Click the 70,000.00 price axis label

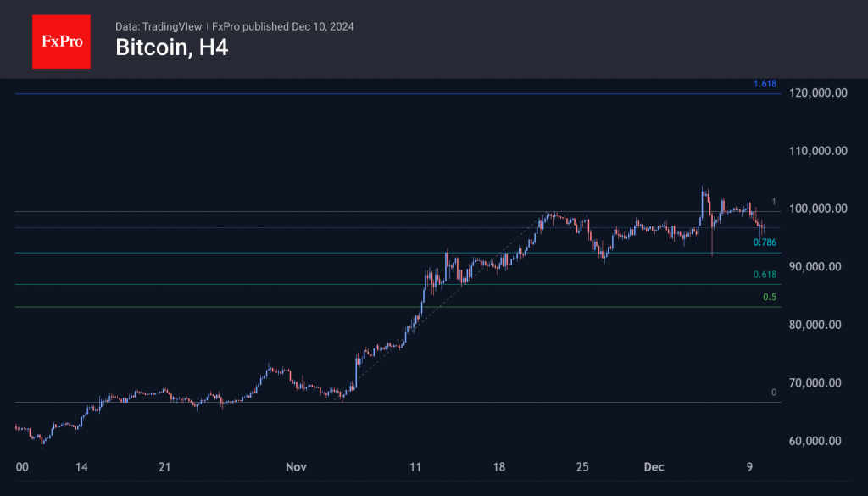(815, 383)
